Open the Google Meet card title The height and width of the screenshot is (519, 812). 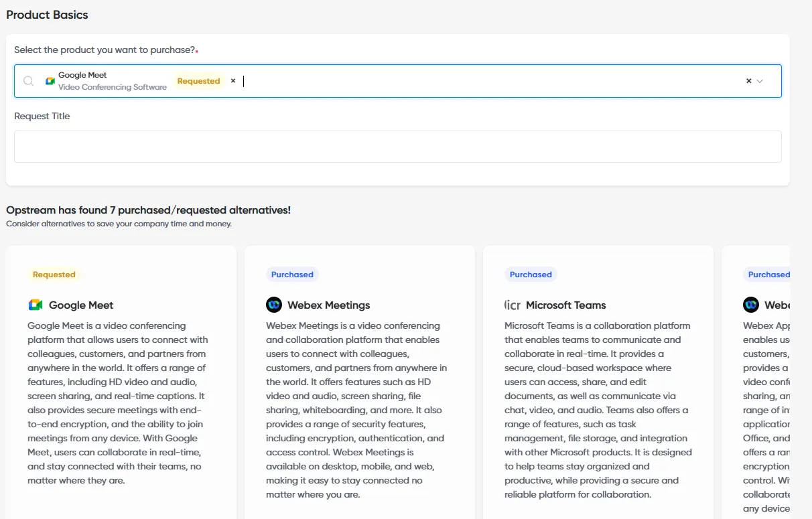click(81, 305)
